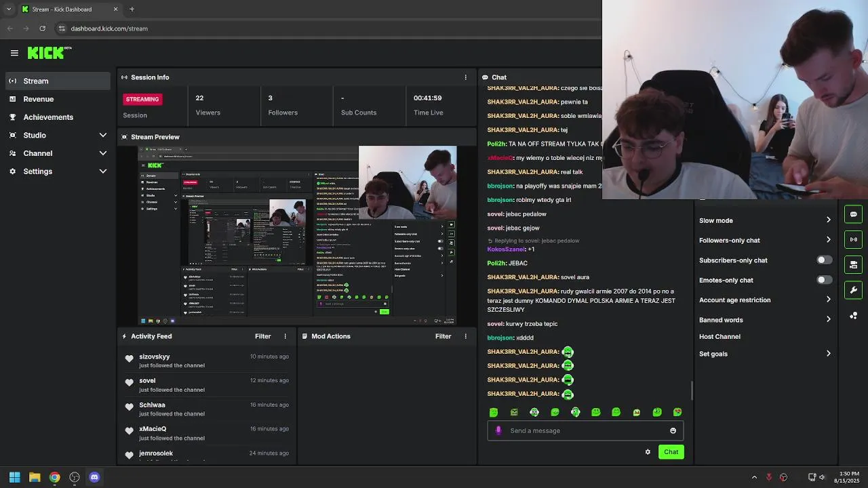Click heart icon next to xMacieQ follow
Viewport: 868px width, 488px height.
click(130, 431)
